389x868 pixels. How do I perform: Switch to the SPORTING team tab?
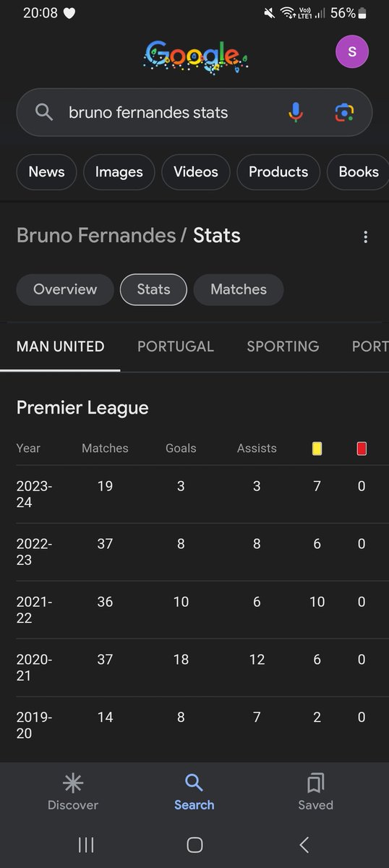283,346
